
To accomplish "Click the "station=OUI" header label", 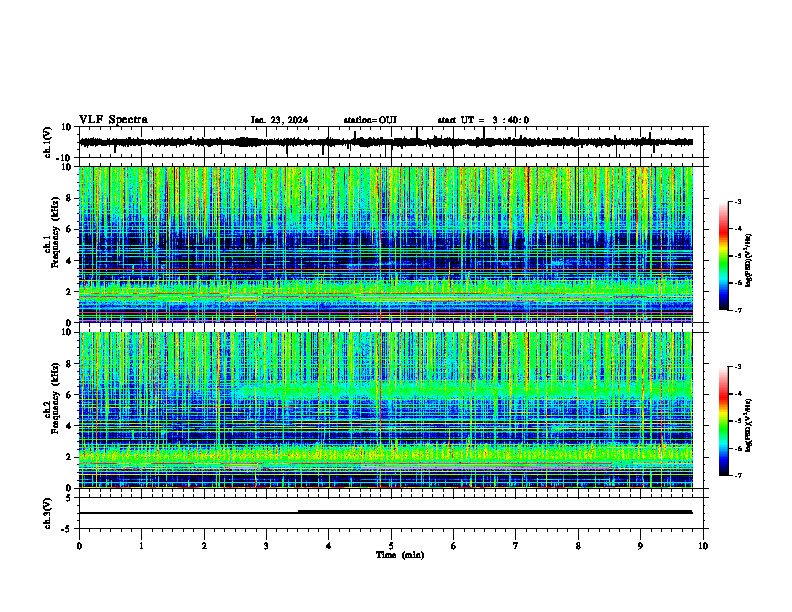I will [370, 120].
